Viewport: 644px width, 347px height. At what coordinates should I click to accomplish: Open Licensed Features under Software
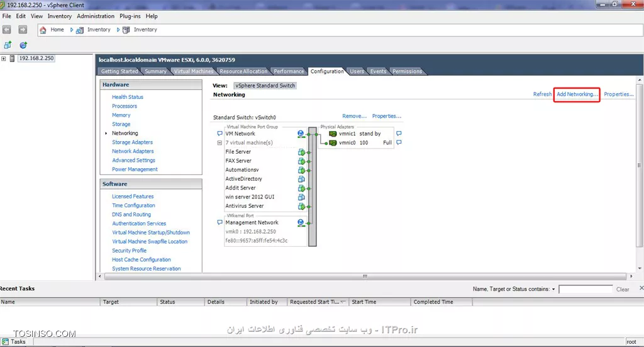133,196
